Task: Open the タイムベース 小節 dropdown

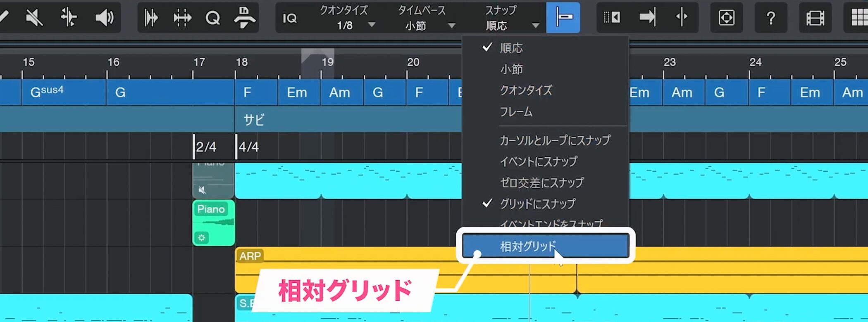Action: 426,19
